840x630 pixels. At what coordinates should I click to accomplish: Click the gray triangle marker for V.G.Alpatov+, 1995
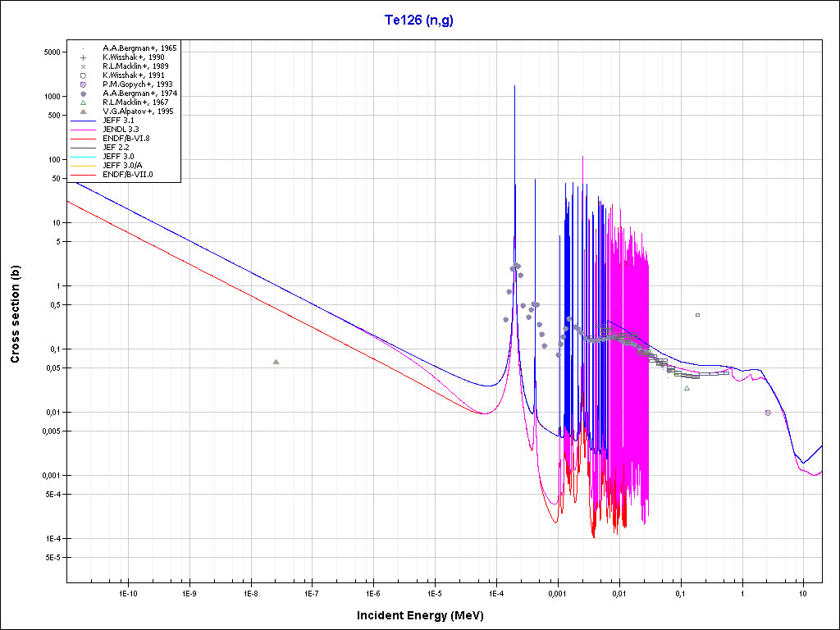point(84,112)
